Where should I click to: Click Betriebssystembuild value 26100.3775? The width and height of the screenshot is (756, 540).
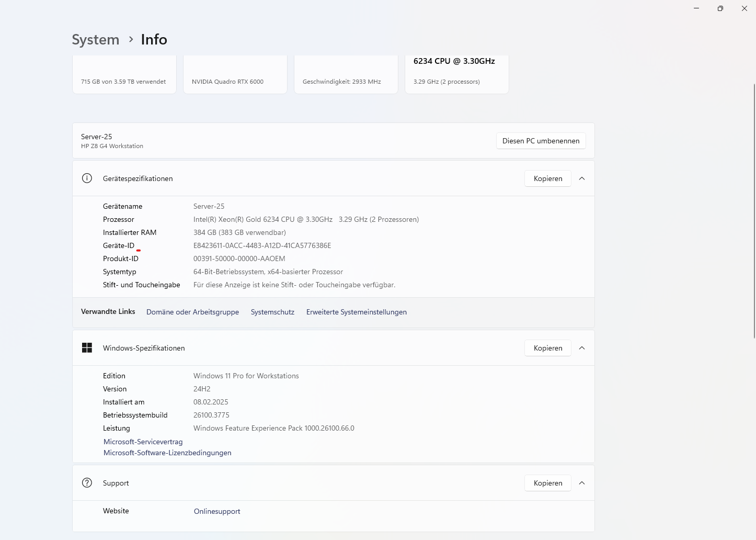tap(211, 415)
